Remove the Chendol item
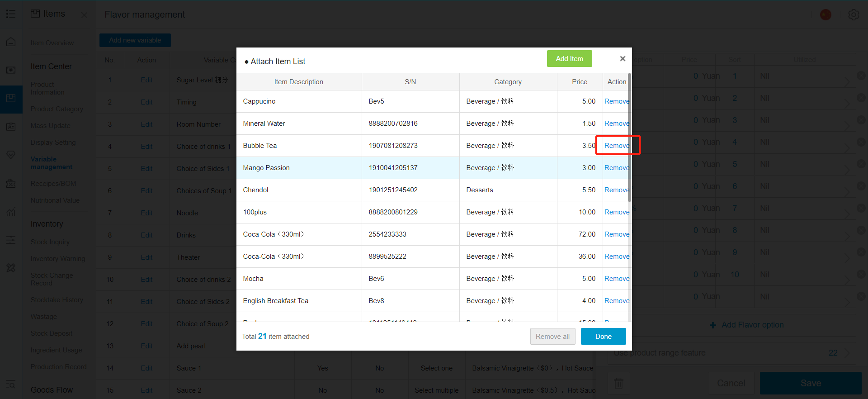Screen dimensions: 868x399 click(x=617, y=190)
